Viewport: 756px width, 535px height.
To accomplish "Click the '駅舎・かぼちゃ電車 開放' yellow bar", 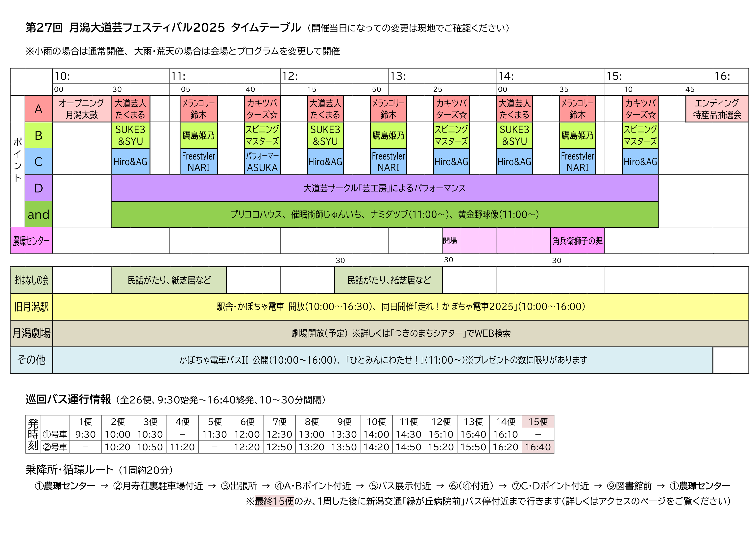I will [401, 307].
